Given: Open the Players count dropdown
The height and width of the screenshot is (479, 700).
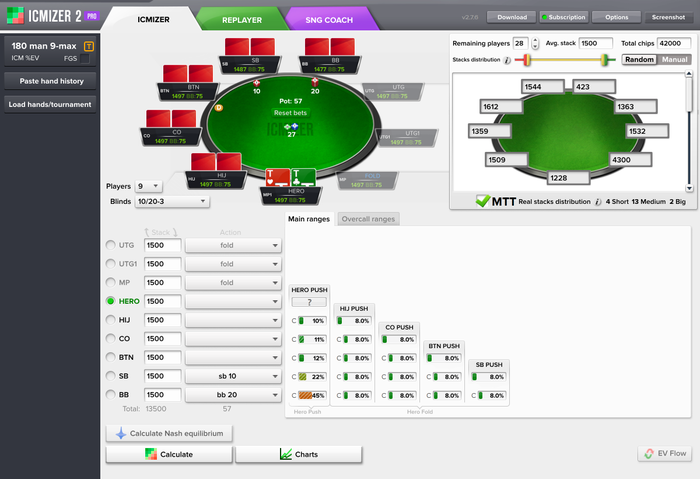Looking at the screenshot, I should point(149,186).
